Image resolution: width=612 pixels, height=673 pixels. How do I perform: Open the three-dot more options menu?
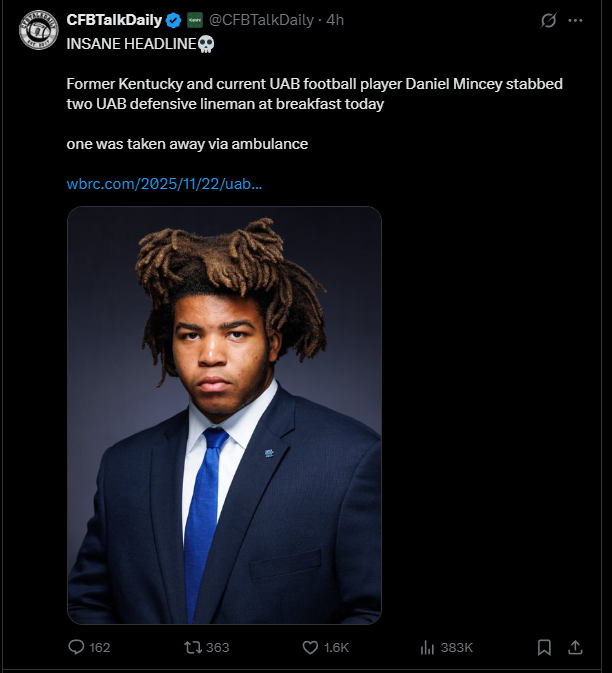click(575, 20)
